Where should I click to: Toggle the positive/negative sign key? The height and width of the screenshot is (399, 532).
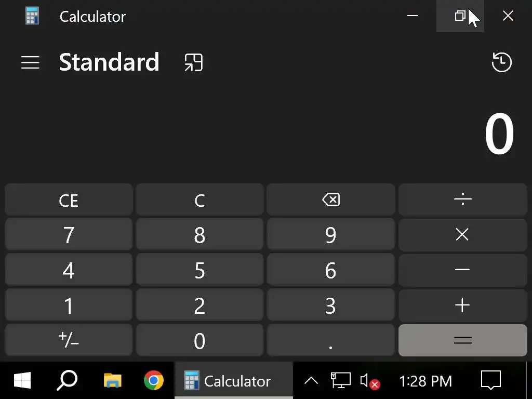pos(69,340)
